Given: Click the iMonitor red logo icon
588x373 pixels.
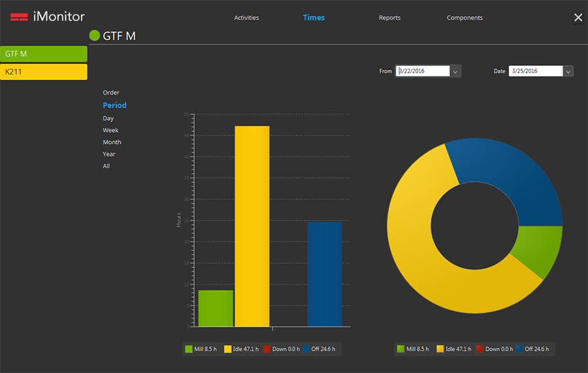Looking at the screenshot, I should [19, 17].
